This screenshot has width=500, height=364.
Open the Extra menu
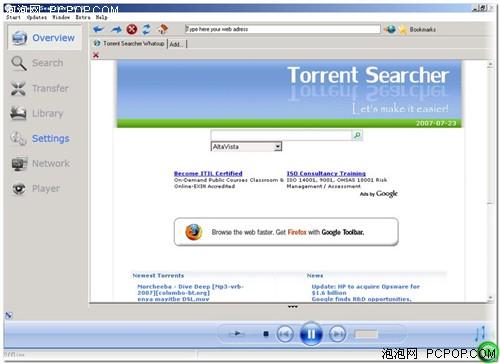pyautogui.click(x=83, y=17)
